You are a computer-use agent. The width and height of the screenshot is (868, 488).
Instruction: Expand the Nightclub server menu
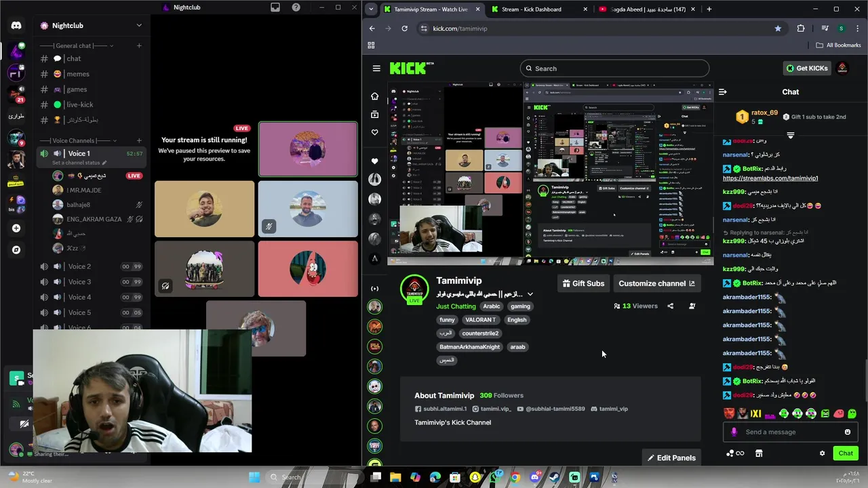(x=139, y=26)
